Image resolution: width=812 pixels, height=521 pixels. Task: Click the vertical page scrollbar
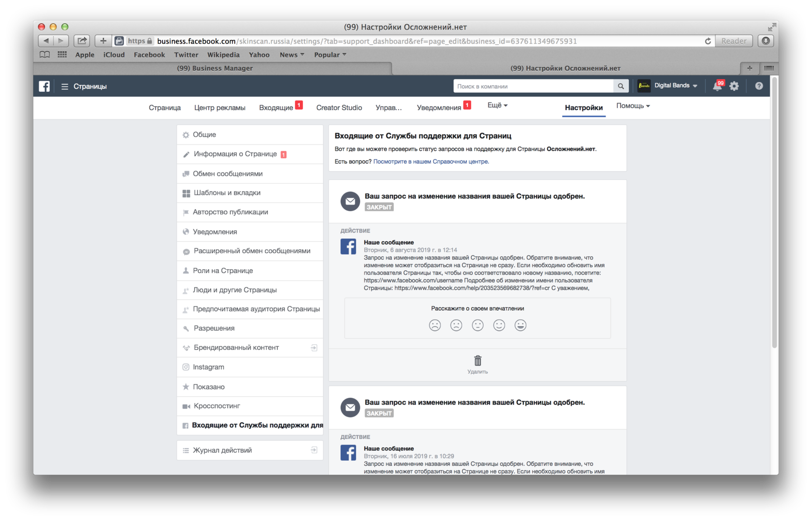(774, 213)
